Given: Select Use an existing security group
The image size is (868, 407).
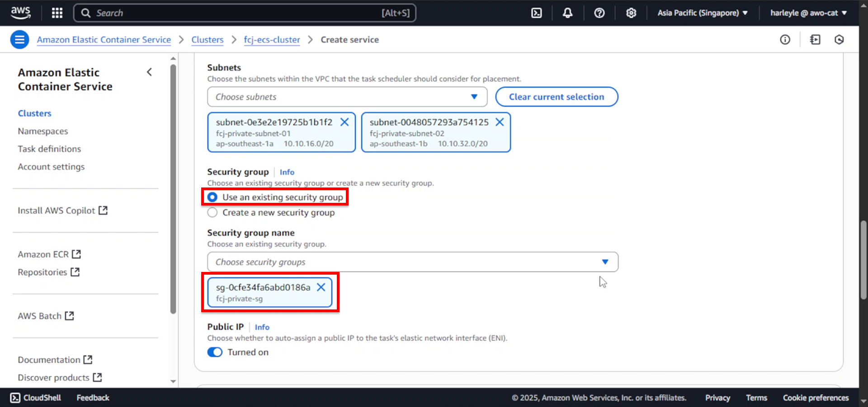Looking at the screenshot, I should (x=212, y=197).
